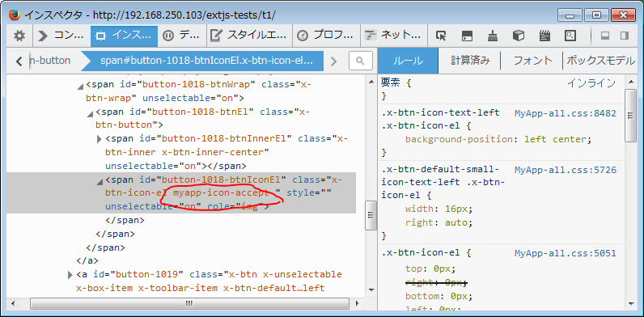Open the Box Model (ボックスモデル) tab
The image size is (644, 317).
point(600,61)
